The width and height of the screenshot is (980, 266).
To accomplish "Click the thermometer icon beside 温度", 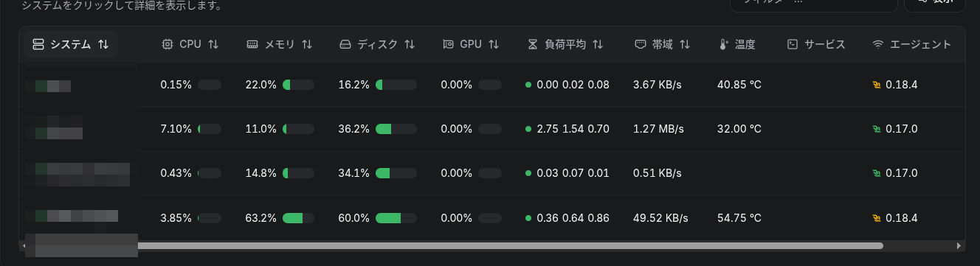I will pos(723,44).
